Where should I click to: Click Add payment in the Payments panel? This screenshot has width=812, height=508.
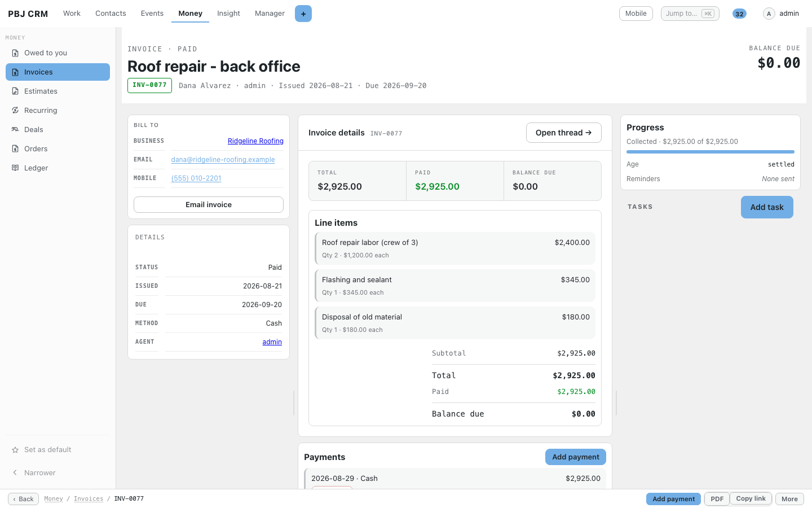click(576, 457)
